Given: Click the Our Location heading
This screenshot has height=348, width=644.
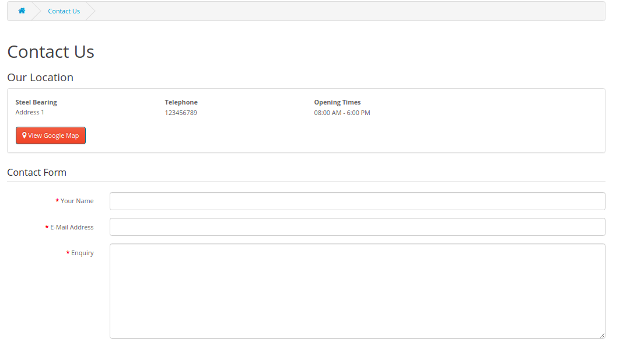Looking at the screenshot, I should pos(40,77).
